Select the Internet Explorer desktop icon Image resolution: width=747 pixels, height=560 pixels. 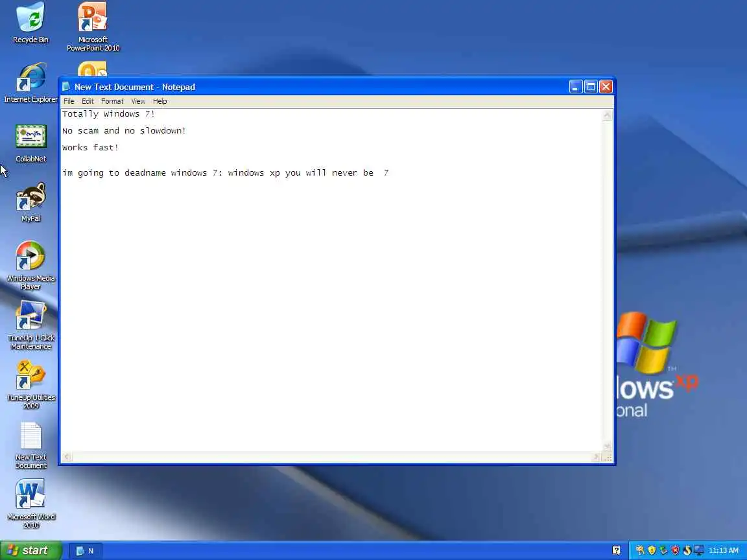(30, 82)
